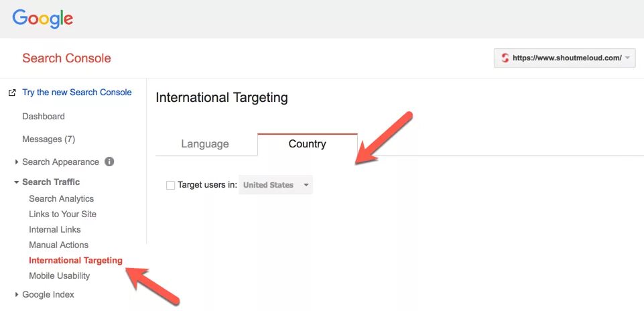Viewport: 644px width, 311px height.
Task: Click the 'Target users in:' label
Action: pyautogui.click(x=208, y=185)
